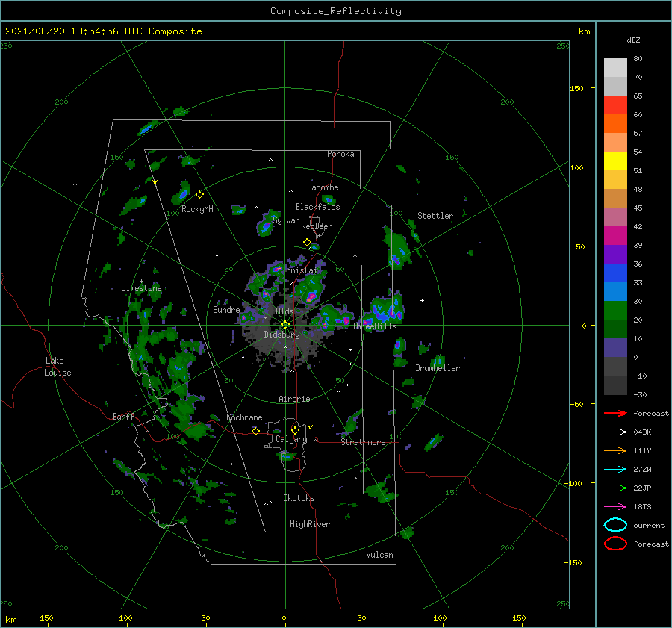This screenshot has height=628, width=672.
Task: Click the blue 36 dBZ color swatch
Action: tap(615, 273)
